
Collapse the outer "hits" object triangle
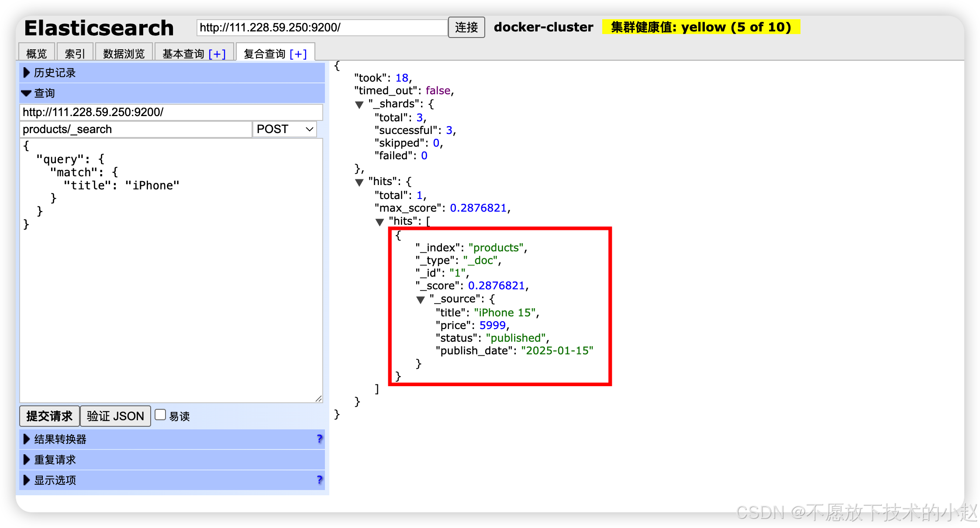click(x=359, y=182)
